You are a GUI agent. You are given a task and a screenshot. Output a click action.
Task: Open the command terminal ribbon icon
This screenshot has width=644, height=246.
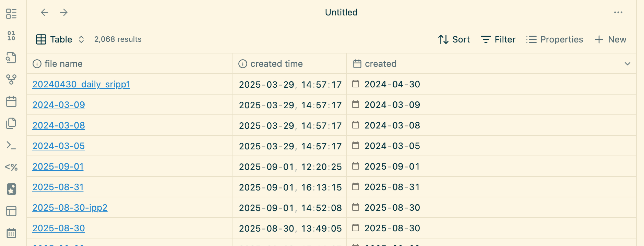11,145
